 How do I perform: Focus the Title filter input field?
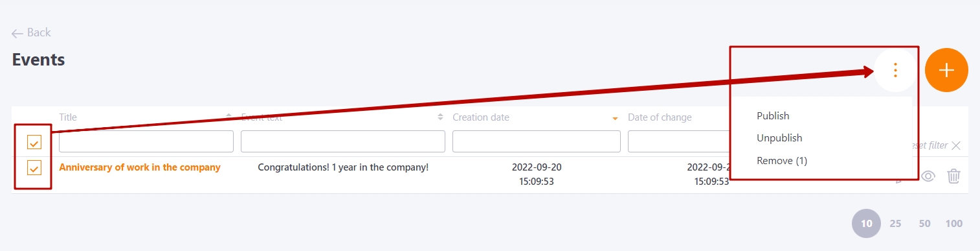146,141
